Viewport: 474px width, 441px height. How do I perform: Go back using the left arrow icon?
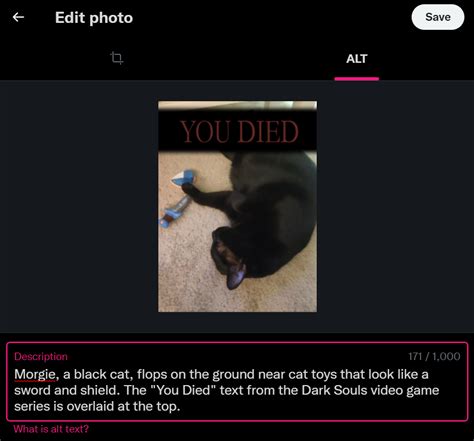[x=18, y=17]
